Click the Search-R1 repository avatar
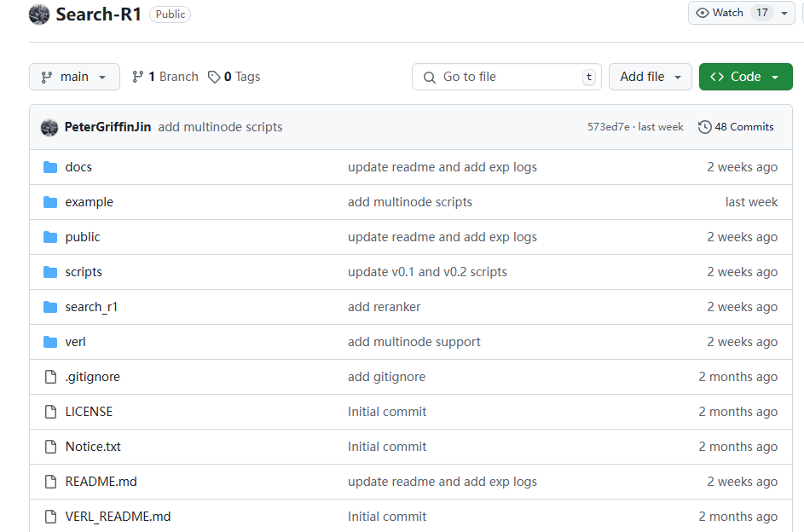This screenshot has height=532, width=804. (39, 14)
